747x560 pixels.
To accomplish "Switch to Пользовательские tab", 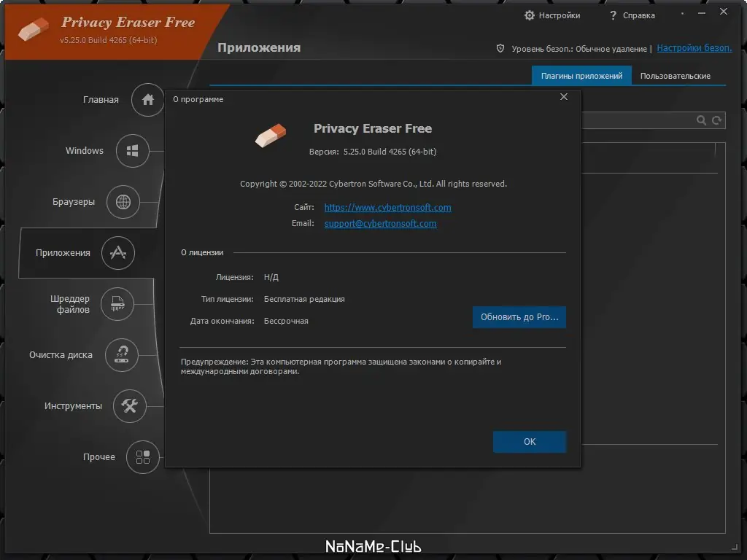I will pyautogui.click(x=675, y=76).
